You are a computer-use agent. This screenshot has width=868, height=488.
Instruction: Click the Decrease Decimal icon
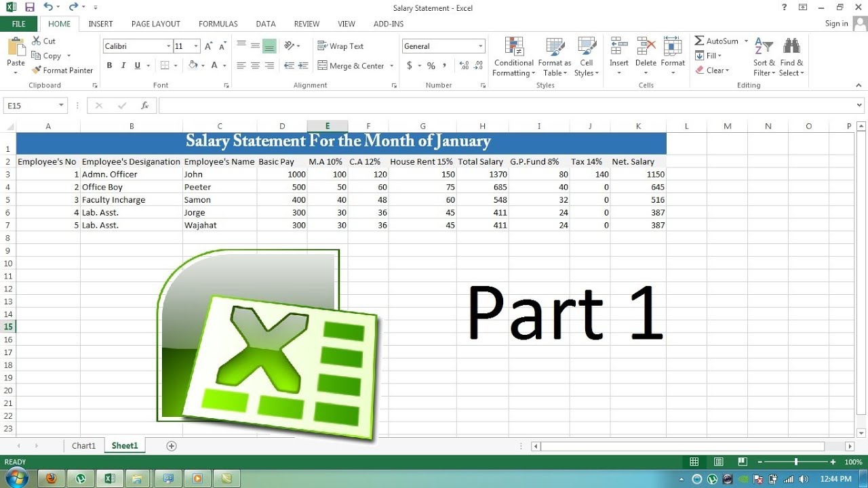click(479, 66)
